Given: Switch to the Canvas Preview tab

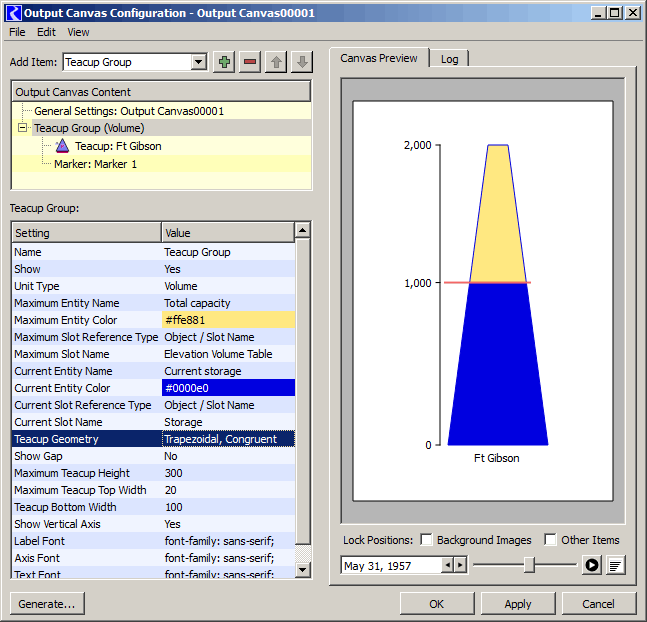Looking at the screenshot, I should tap(379, 58).
